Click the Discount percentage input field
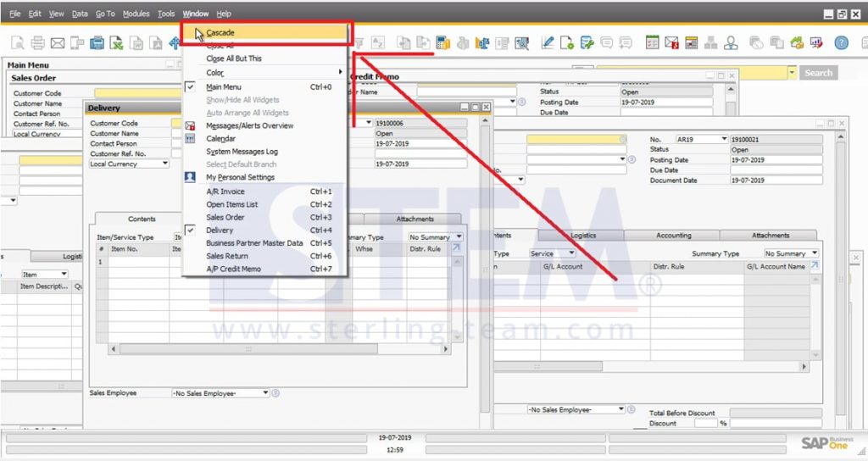The image size is (868, 461). 705,423
